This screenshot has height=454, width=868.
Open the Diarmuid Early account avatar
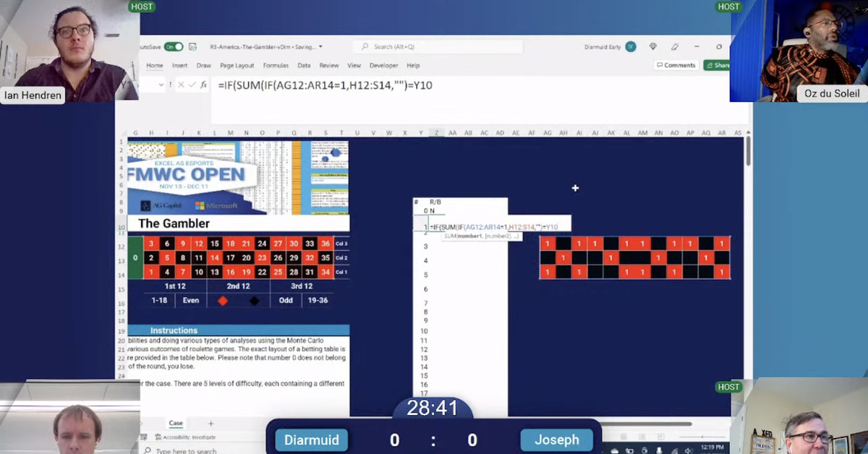631,47
